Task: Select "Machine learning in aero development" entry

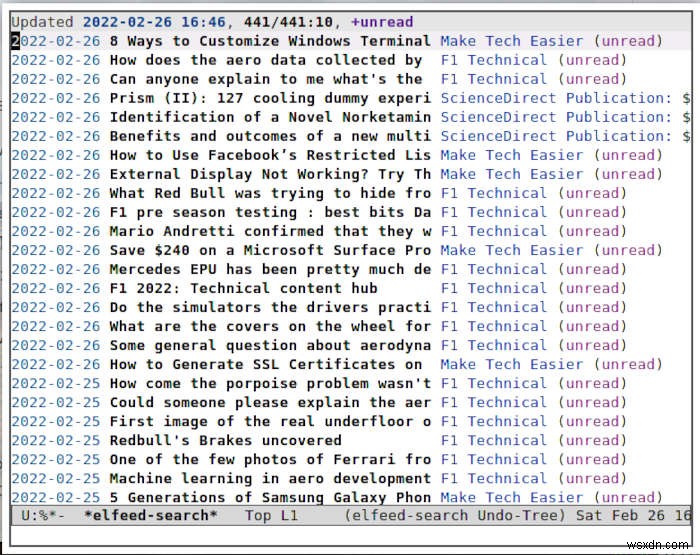Action: (x=270, y=479)
